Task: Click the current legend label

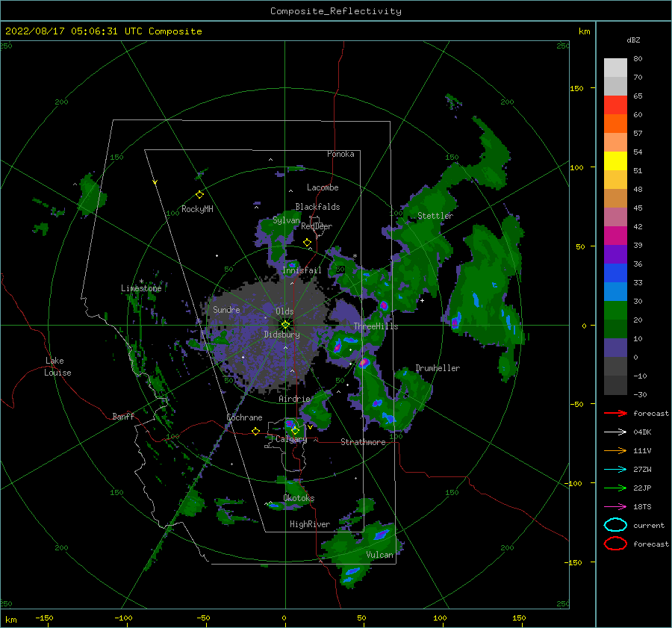Action: 649,526
